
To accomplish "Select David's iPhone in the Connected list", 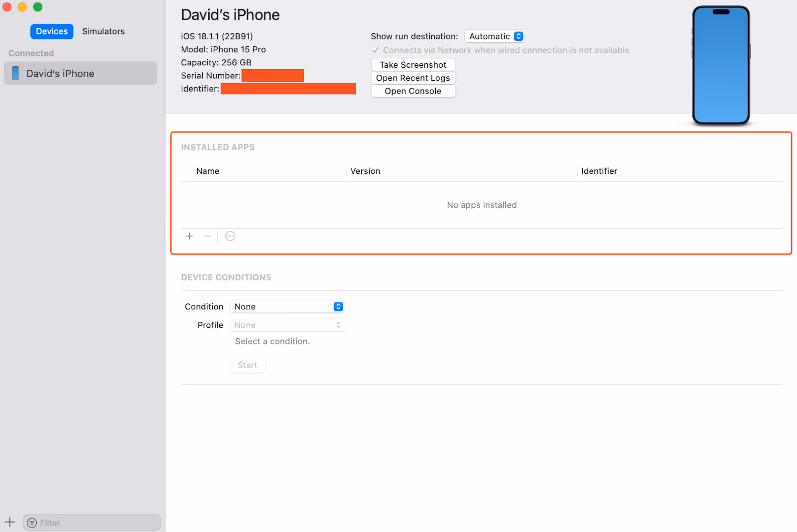I will point(80,73).
